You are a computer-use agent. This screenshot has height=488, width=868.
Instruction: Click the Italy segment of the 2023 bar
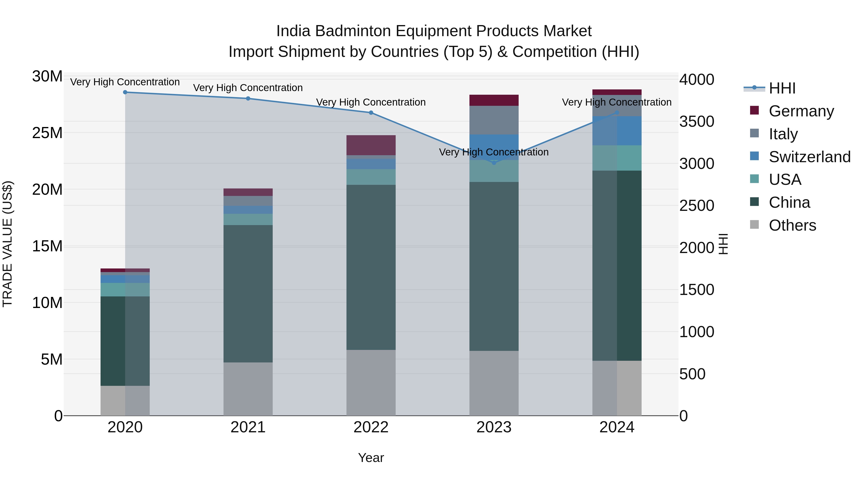click(x=494, y=120)
